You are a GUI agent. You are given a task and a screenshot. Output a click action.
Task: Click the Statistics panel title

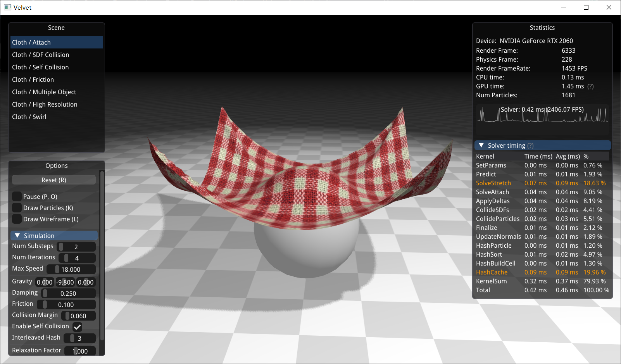tap(542, 28)
